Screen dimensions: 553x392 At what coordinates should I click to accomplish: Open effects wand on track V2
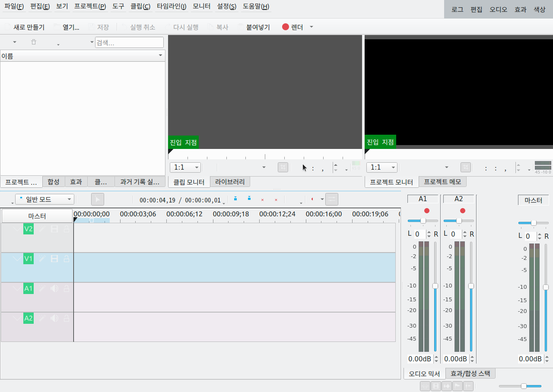pyautogui.click(x=42, y=229)
